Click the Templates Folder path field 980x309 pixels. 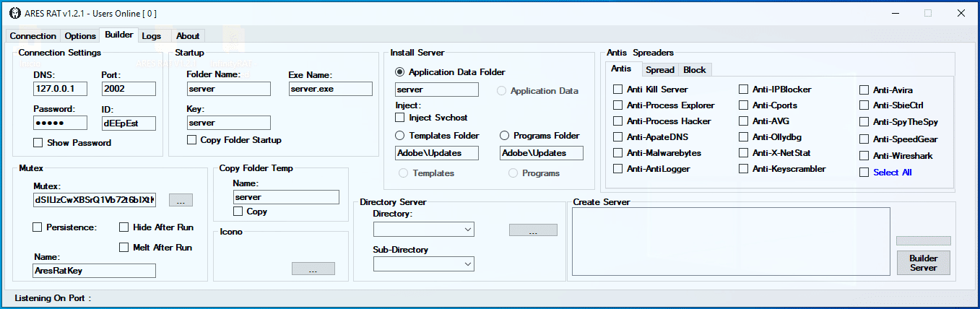click(x=437, y=152)
